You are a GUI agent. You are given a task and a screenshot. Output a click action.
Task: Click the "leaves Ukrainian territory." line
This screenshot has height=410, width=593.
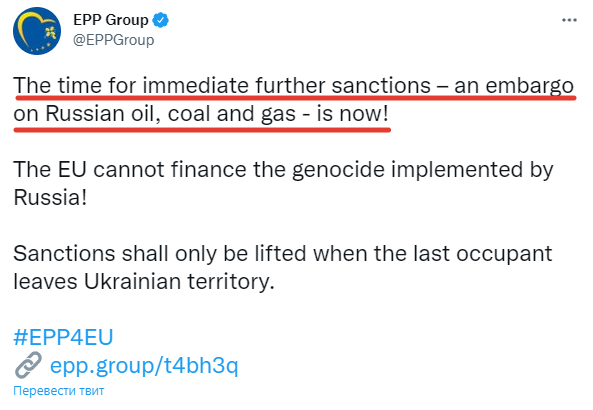pos(144,281)
